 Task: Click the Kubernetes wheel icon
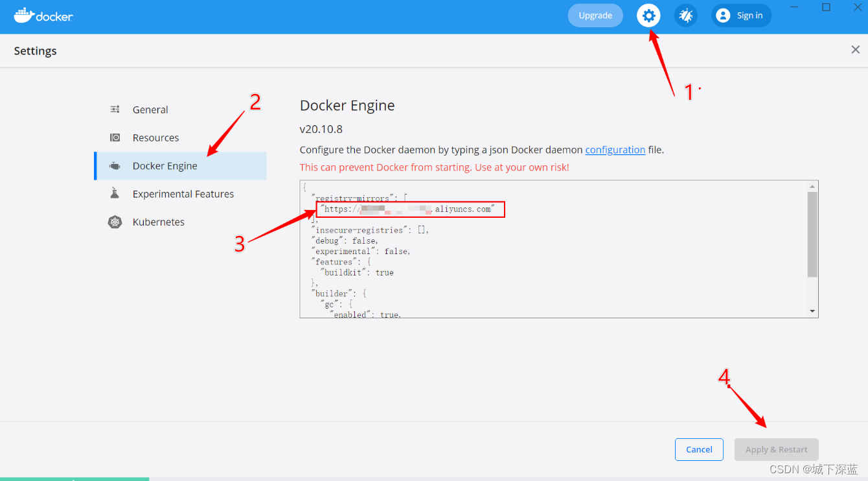[x=115, y=222]
